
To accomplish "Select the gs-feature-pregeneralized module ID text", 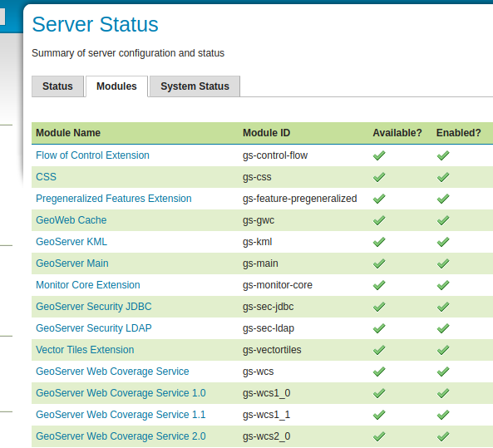I will [299, 199].
